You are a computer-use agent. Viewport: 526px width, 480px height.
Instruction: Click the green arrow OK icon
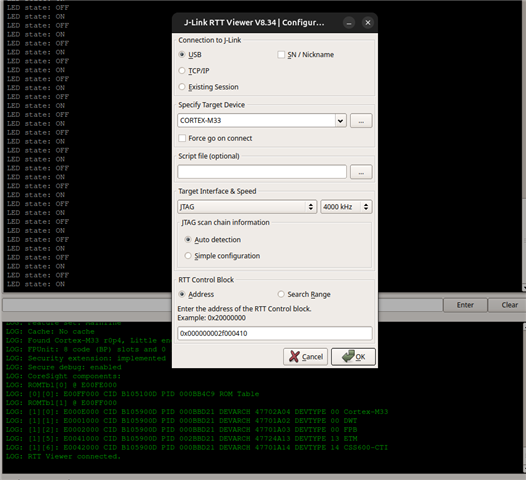pyautogui.click(x=348, y=356)
